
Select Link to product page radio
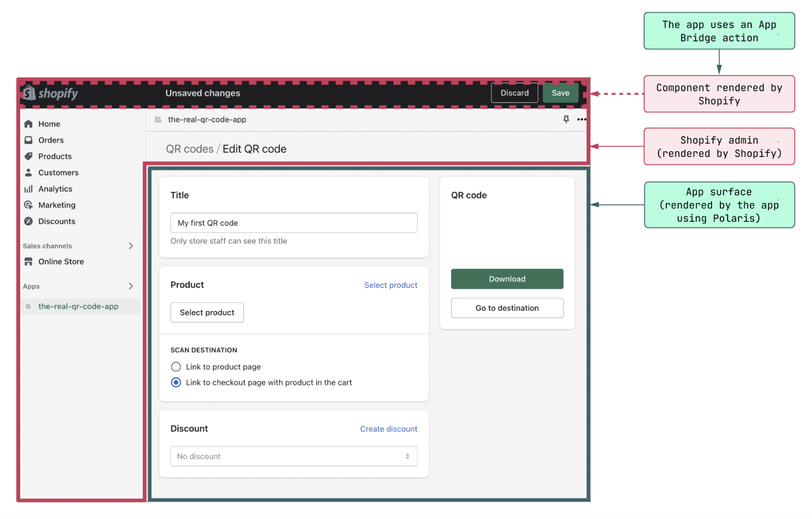[x=176, y=367]
